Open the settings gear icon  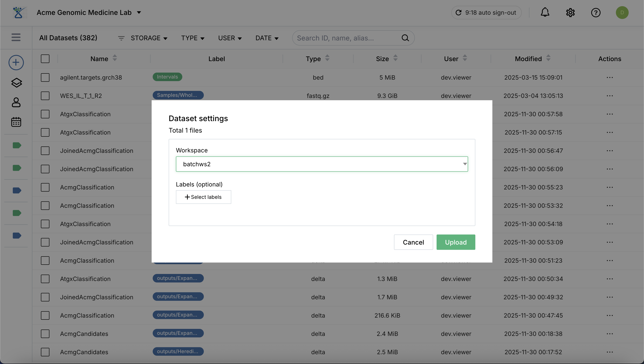tap(570, 13)
